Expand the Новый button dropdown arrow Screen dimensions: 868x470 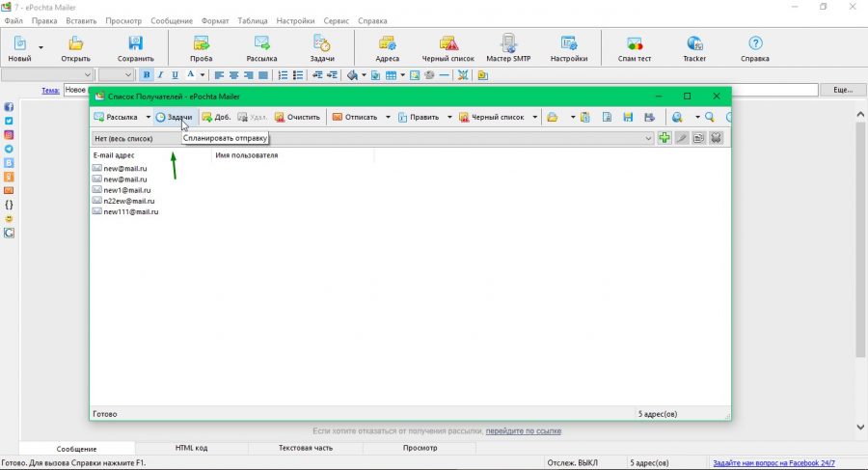pyautogui.click(x=41, y=48)
